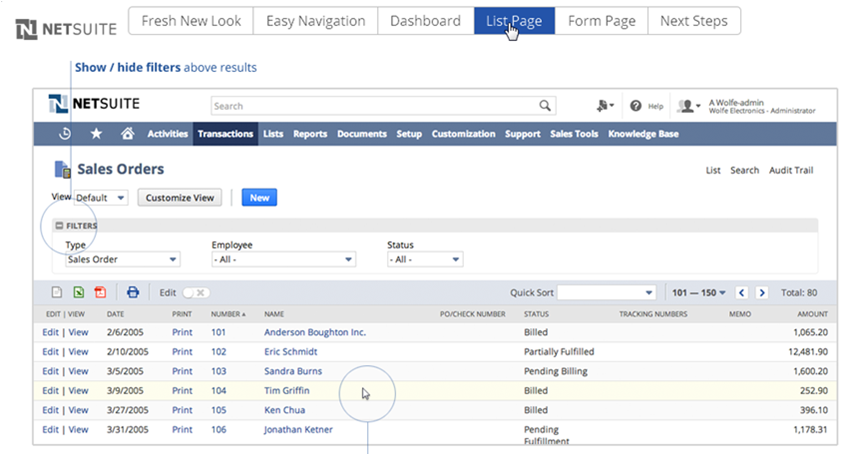View sales order 102

point(78,352)
